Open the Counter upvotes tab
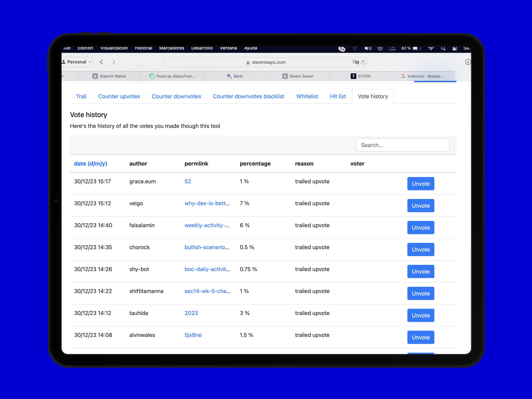Image resolution: width=532 pixels, height=399 pixels. [x=119, y=96]
